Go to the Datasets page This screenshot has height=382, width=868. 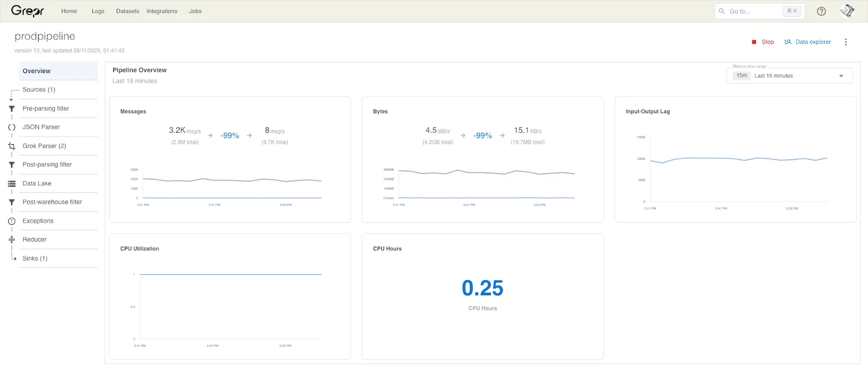[127, 11]
